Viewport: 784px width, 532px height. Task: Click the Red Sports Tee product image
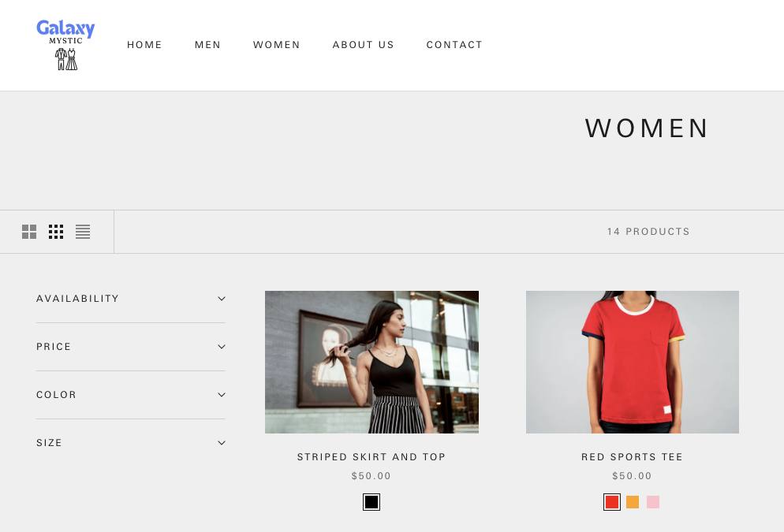click(632, 362)
